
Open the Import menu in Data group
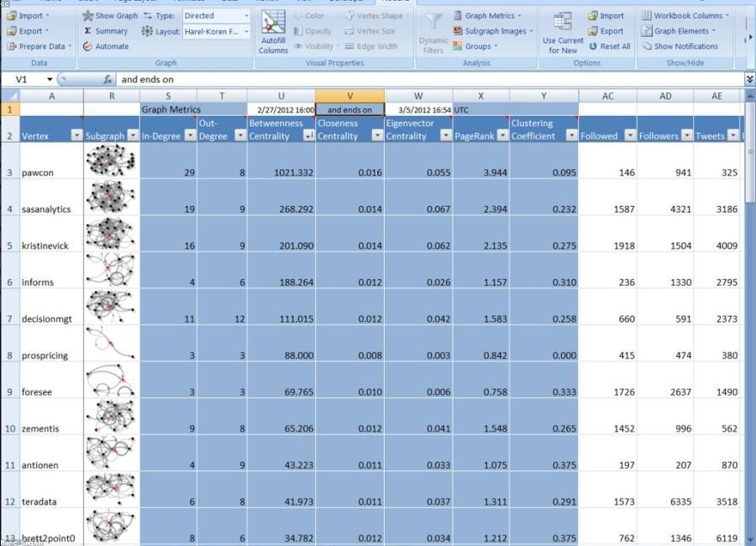coord(29,15)
